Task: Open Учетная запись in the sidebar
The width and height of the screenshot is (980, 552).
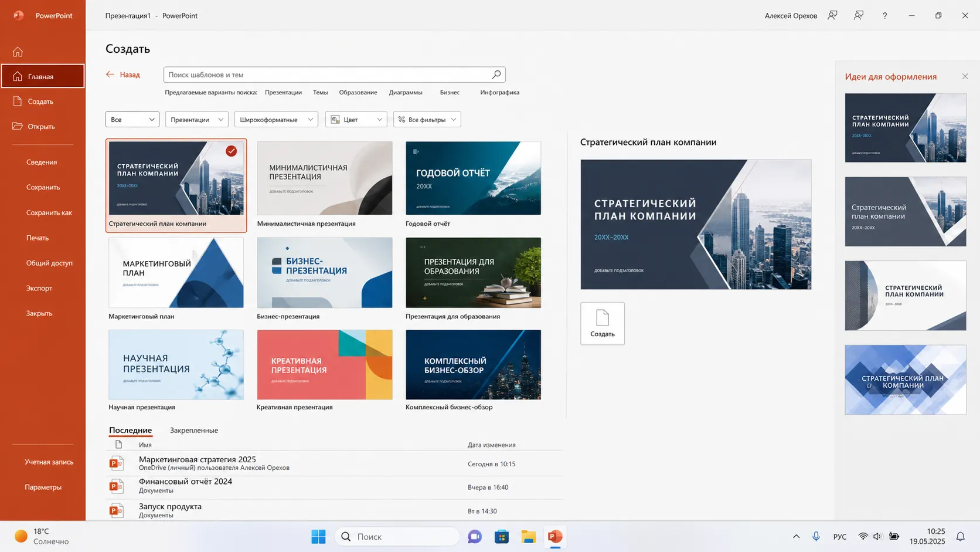Action: click(49, 462)
